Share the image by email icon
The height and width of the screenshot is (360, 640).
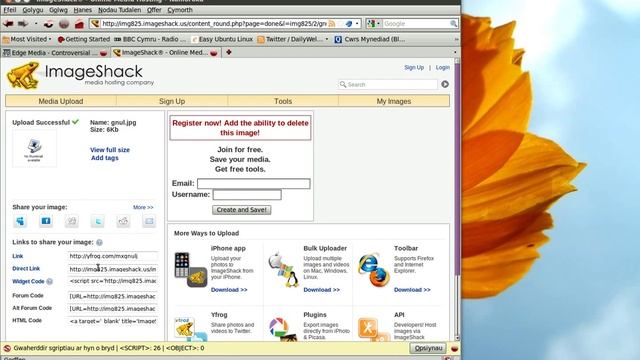149,221
